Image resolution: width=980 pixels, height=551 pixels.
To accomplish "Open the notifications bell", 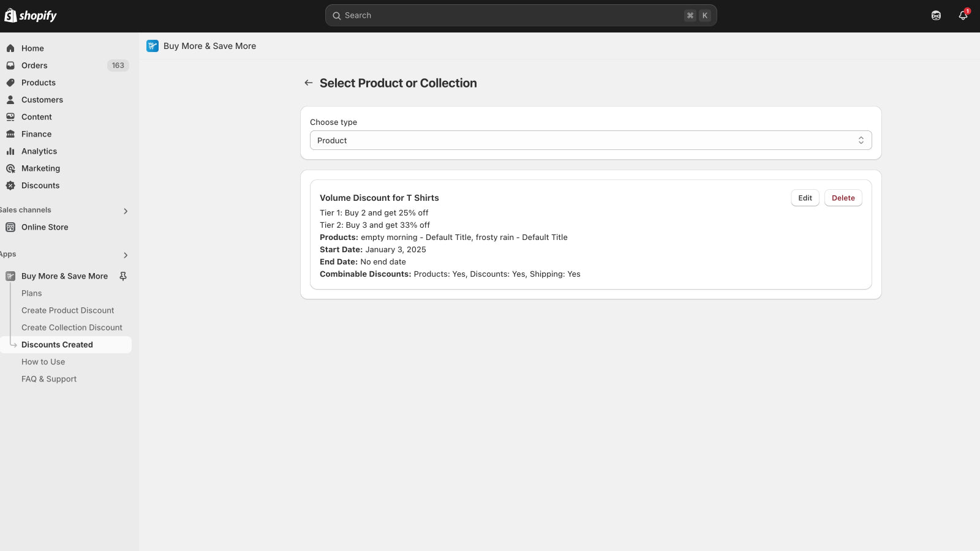I will [963, 15].
